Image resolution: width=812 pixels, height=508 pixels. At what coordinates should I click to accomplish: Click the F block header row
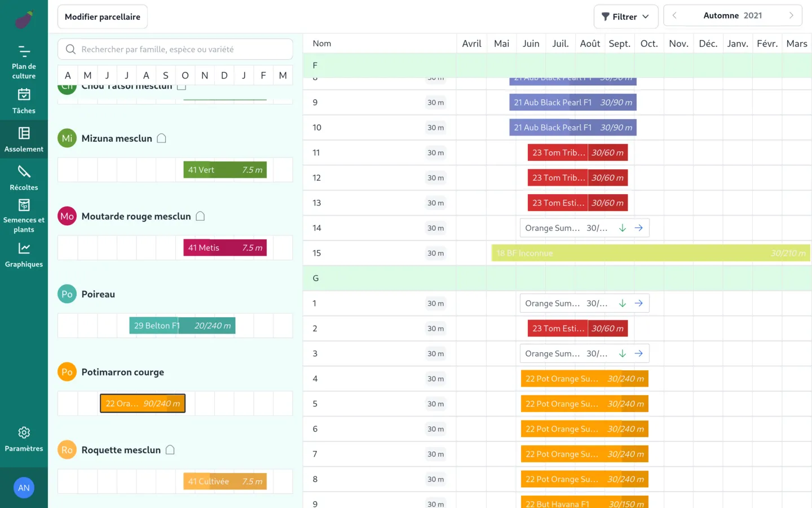[x=557, y=65]
